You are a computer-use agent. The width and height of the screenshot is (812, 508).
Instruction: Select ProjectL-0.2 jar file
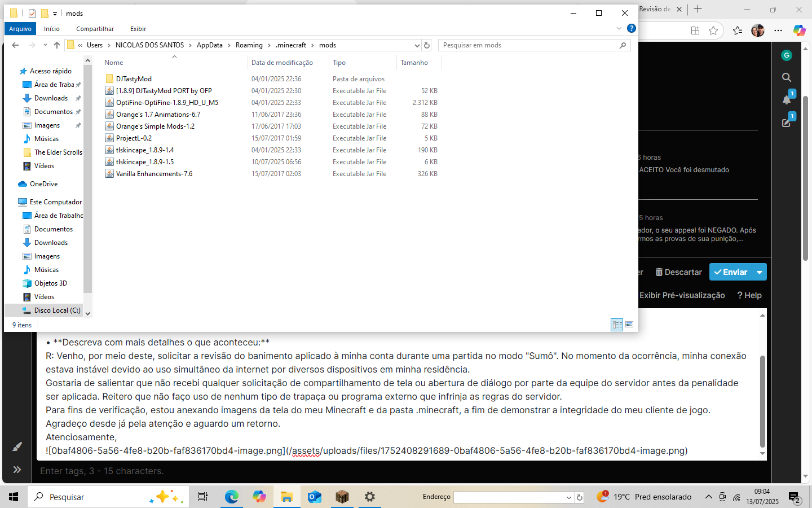click(x=134, y=138)
